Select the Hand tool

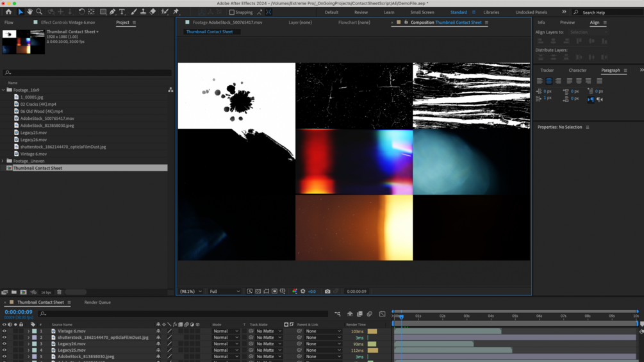(29, 12)
